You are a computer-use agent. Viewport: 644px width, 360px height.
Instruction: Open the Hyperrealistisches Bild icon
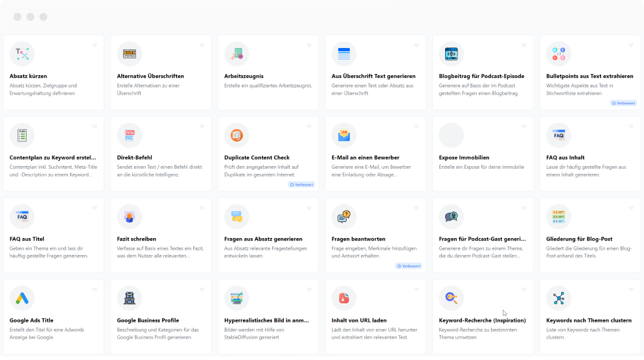236,298
